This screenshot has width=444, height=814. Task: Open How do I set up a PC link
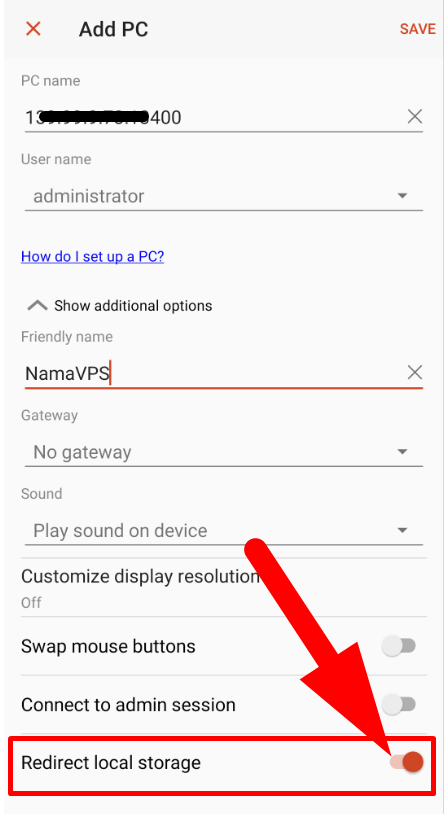92,256
